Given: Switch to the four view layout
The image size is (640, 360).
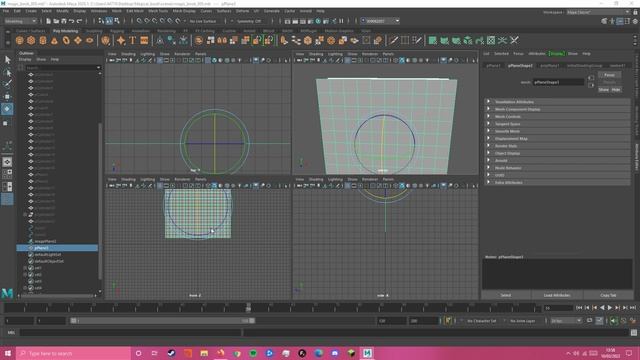Looking at the screenshot, I should tap(7, 174).
